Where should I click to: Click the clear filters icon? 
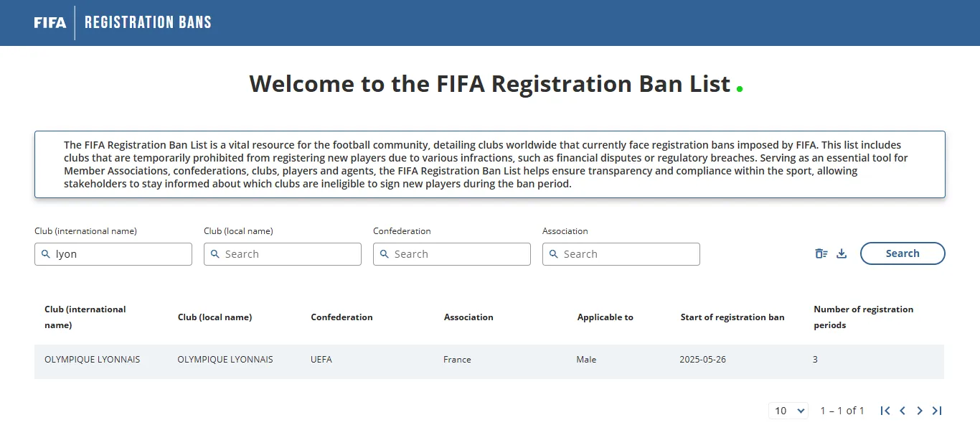(821, 253)
